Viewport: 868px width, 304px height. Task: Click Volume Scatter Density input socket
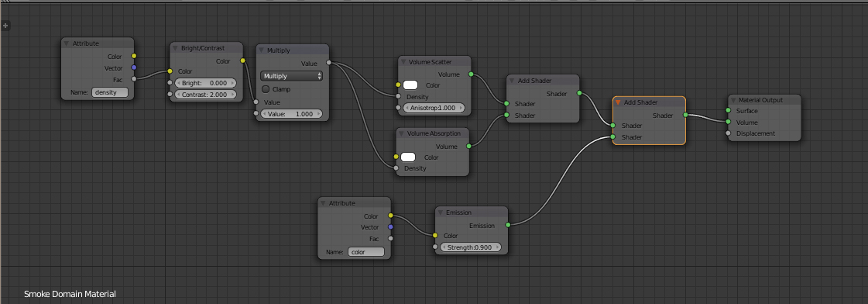point(398,96)
